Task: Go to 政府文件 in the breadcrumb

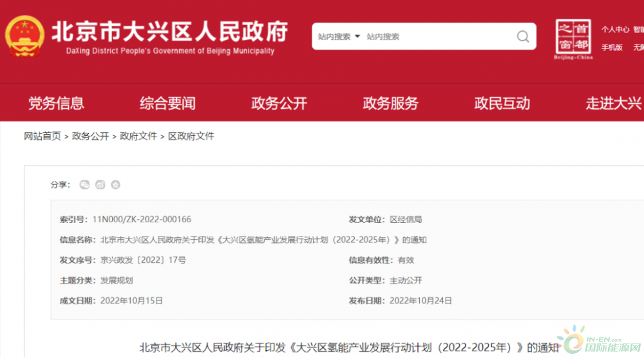Action: pyautogui.click(x=138, y=136)
